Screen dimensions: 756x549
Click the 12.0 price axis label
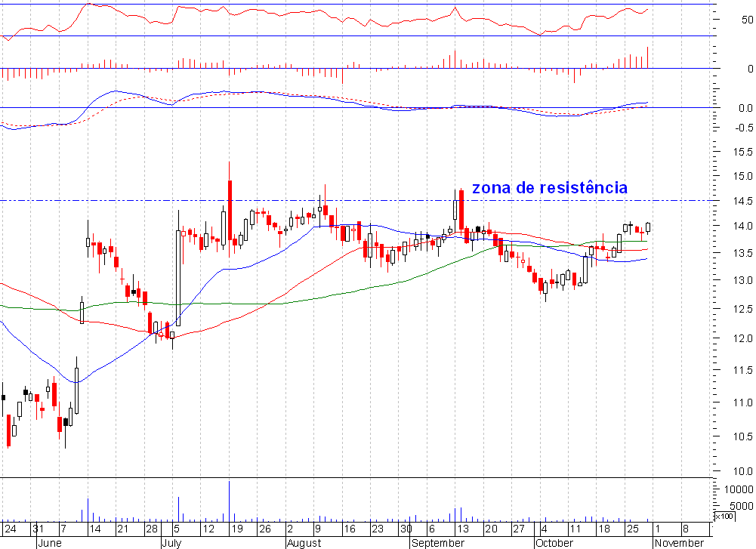pyautogui.click(x=743, y=339)
